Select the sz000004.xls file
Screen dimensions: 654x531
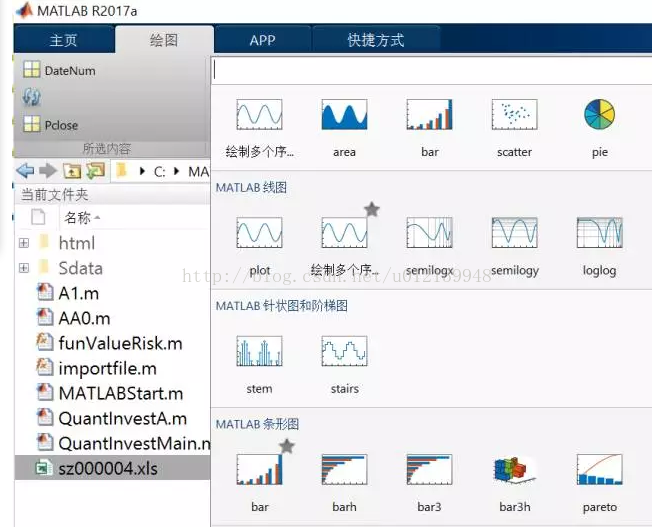tap(107, 468)
